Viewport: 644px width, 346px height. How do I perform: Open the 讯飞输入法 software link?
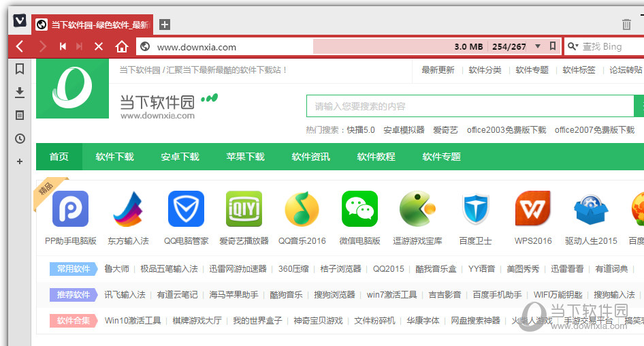click(125, 295)
